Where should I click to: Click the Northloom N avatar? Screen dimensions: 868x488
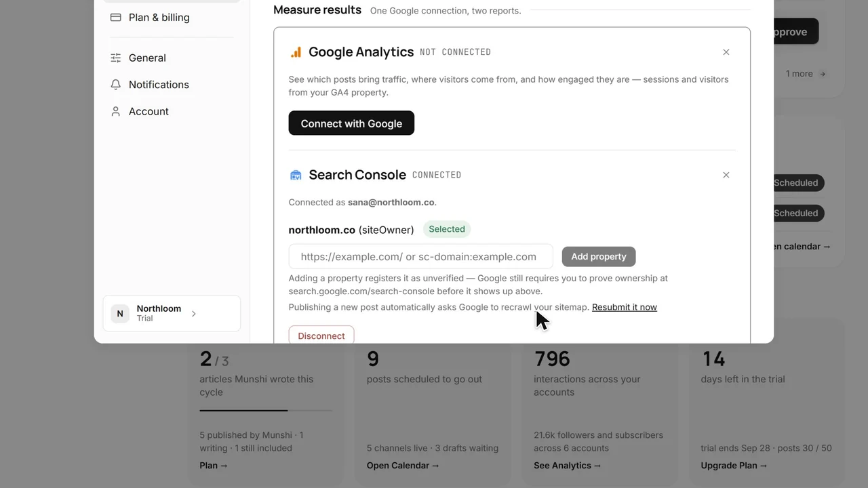click(120, 313)
